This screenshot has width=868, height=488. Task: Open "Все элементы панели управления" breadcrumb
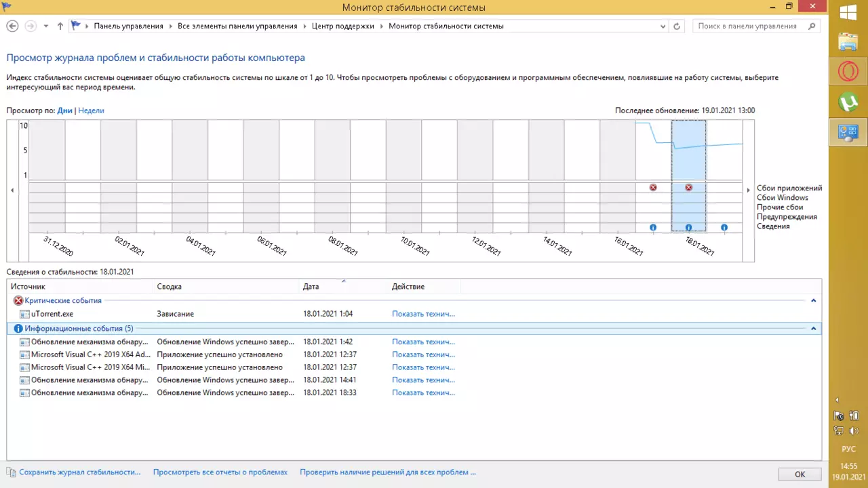pos(237,26)
